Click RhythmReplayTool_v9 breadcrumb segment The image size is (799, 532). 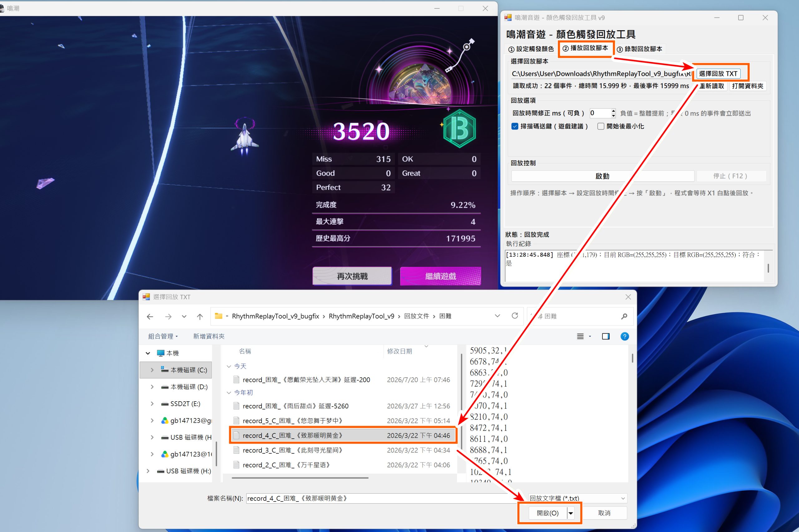coord(361,316)
